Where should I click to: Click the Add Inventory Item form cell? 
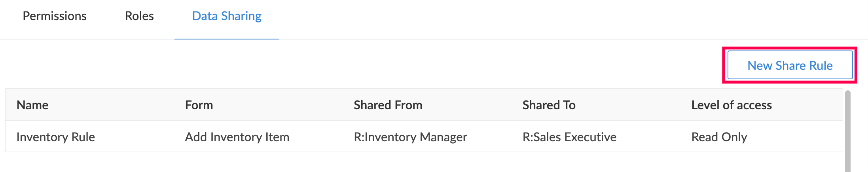(x=237, y=137)
